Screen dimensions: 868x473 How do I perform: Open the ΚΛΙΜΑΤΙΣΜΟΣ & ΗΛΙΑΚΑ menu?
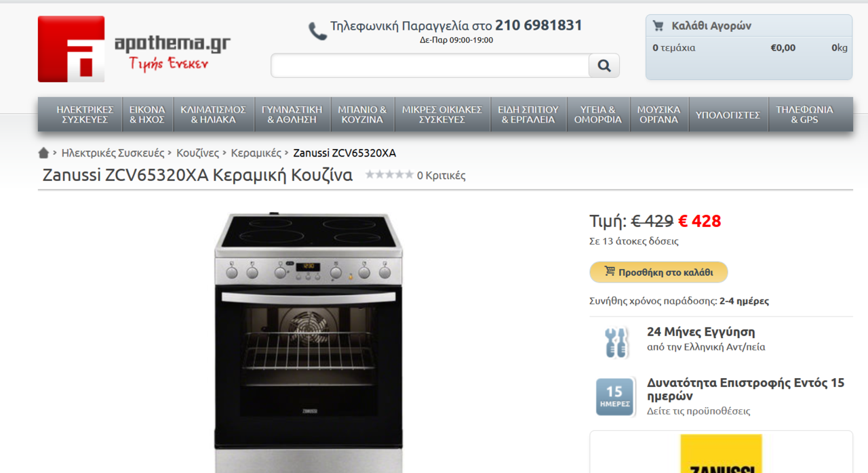coord(213,115)
